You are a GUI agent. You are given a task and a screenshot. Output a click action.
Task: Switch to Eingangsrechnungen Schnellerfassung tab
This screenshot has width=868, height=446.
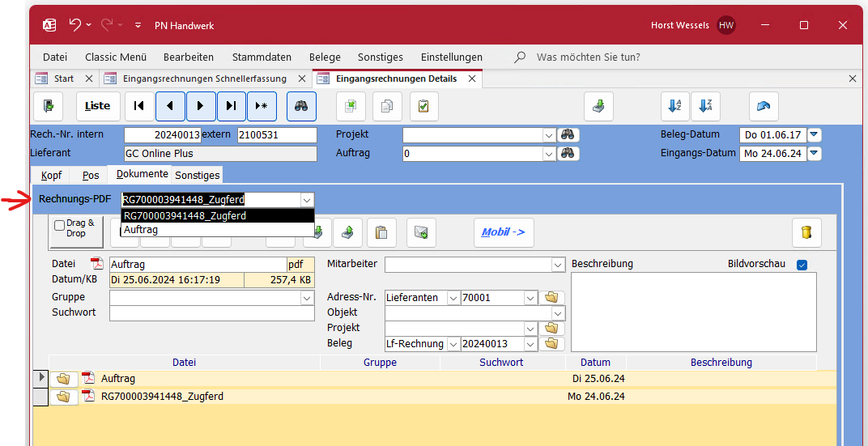(x=204, y=79)
